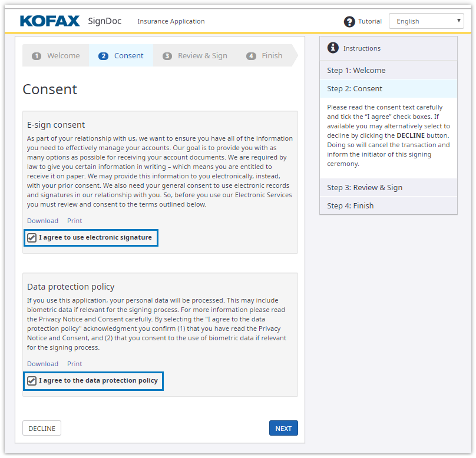Viewport: 476px width, 458px height.
Task: Collapse Step 2: Consent instructions
Action: [x=388, y=88]
